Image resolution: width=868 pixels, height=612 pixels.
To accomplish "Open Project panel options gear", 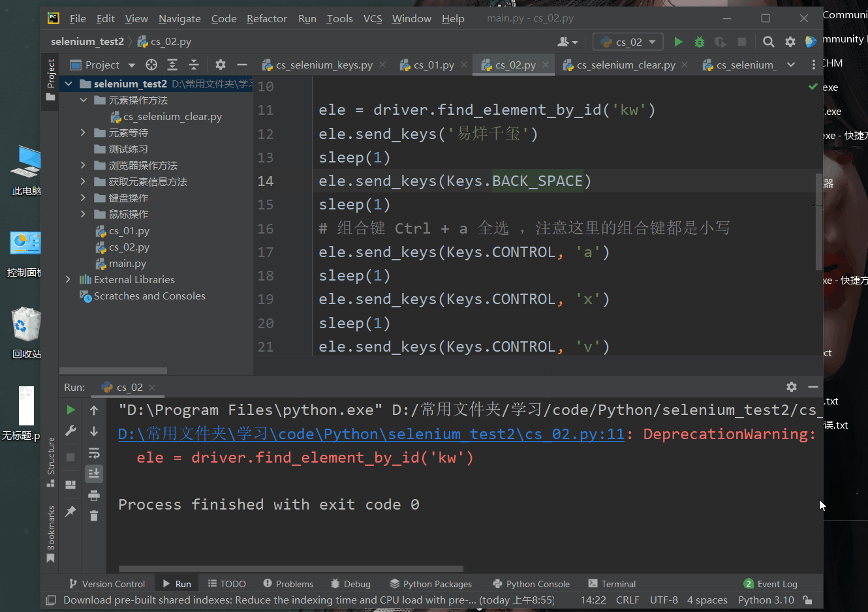I will click(221, 65).
